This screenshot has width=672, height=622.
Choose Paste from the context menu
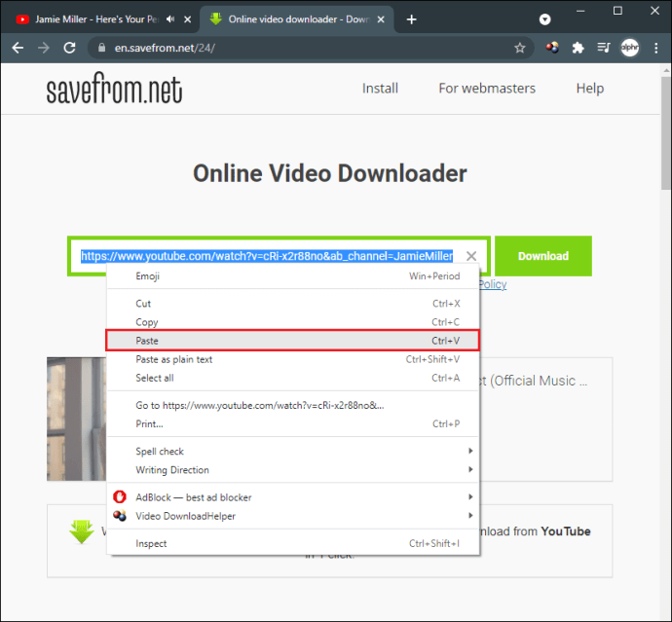pyautogui.click(x=293, y=341)
